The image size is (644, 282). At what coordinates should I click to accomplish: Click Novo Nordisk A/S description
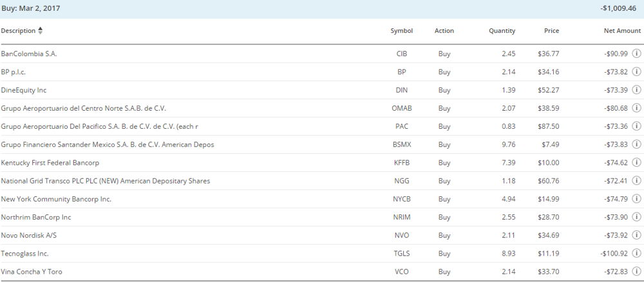point(29,235)
